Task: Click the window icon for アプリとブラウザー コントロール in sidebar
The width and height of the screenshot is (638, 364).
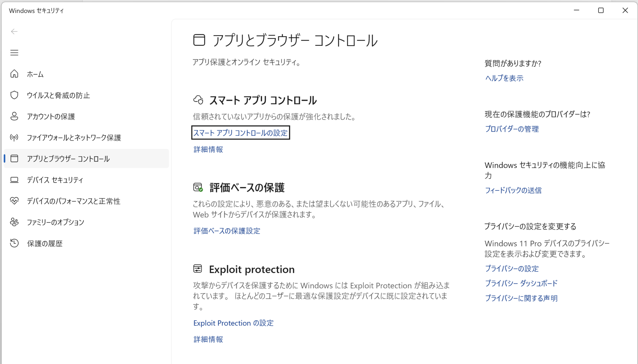Action: (14, 158)
